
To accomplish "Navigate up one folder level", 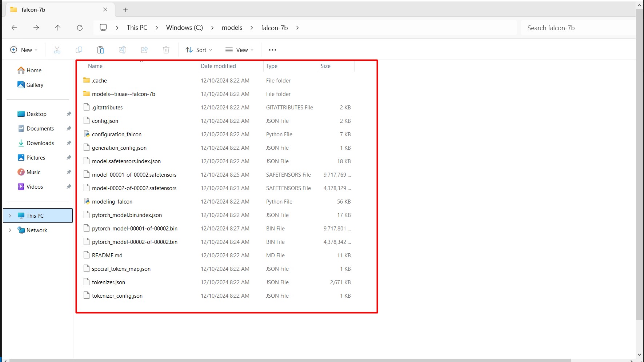I will pyautogui.click(x=58, y=28).
